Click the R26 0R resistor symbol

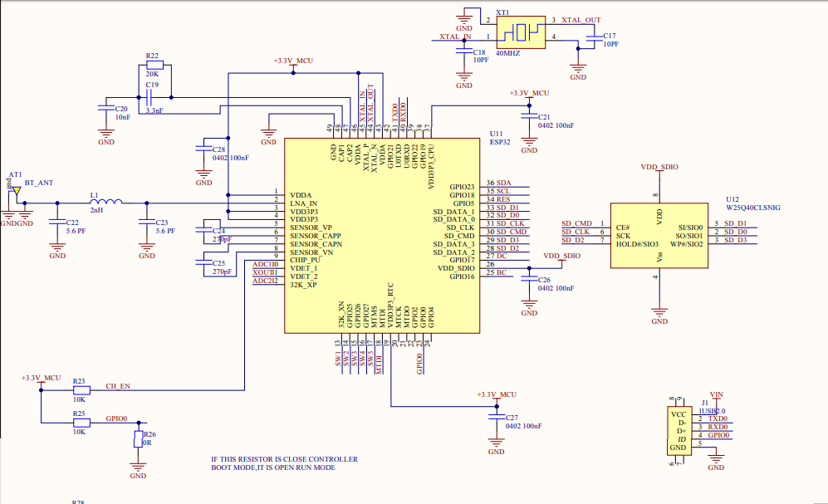point(139,439)
